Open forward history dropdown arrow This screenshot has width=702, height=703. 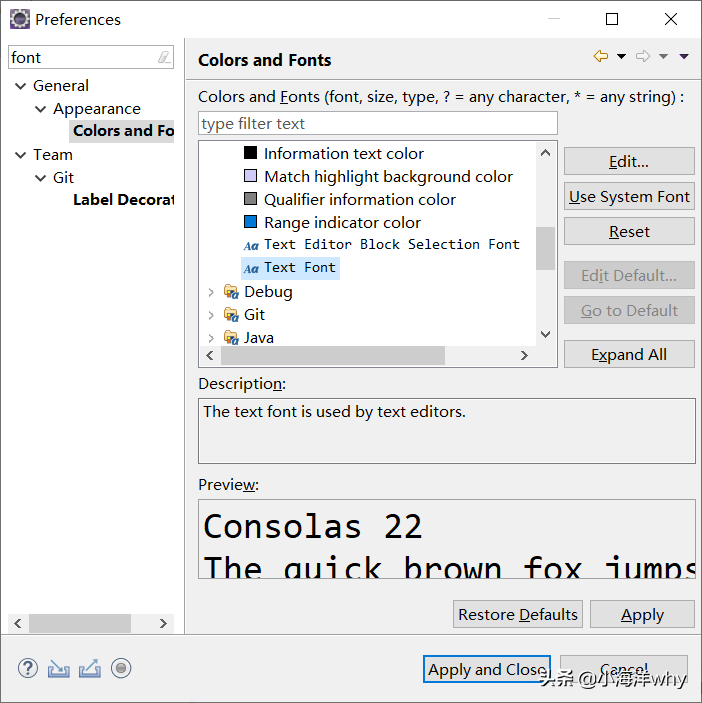click(663, 56)
